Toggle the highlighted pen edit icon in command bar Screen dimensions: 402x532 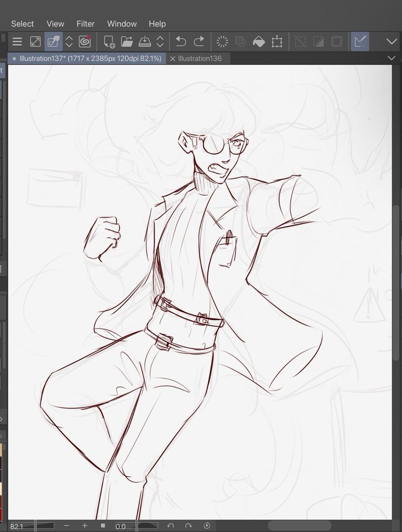coord(53,41)
